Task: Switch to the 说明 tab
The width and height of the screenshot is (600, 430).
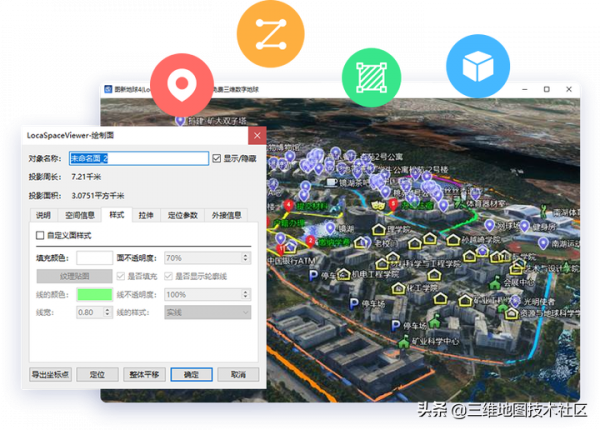Action: 43,215
